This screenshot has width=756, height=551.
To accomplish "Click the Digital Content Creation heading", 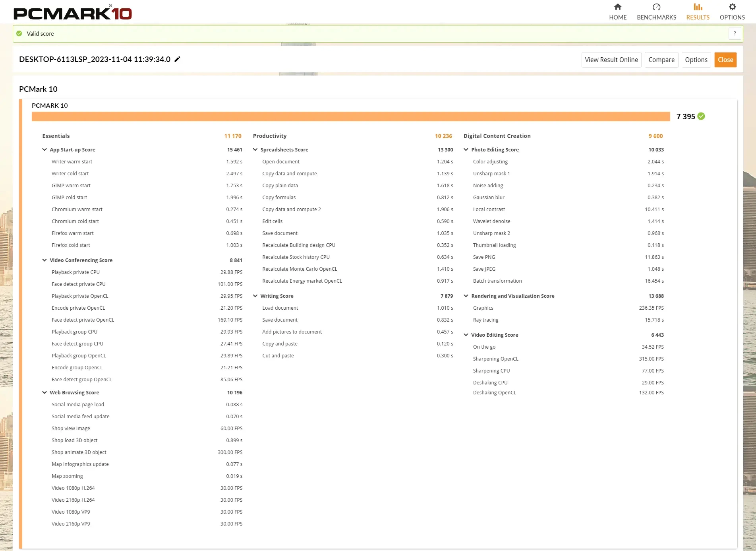I will pos(497,136).
